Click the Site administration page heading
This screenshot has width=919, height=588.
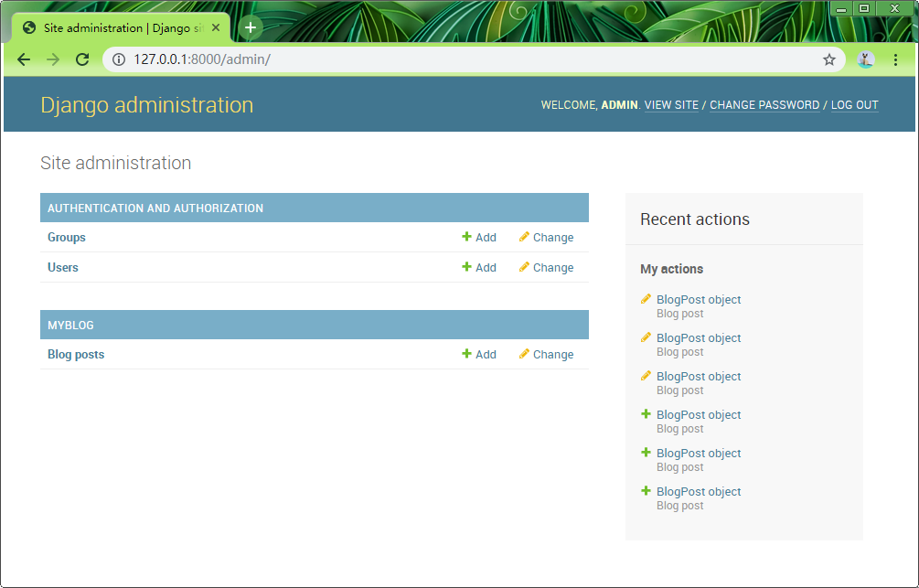[115, 163]
